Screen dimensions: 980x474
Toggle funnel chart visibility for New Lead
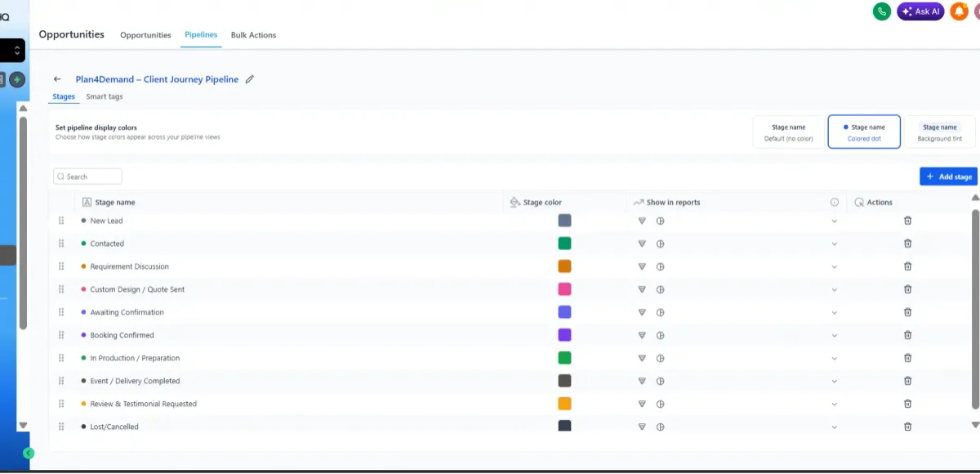[642, 221]
